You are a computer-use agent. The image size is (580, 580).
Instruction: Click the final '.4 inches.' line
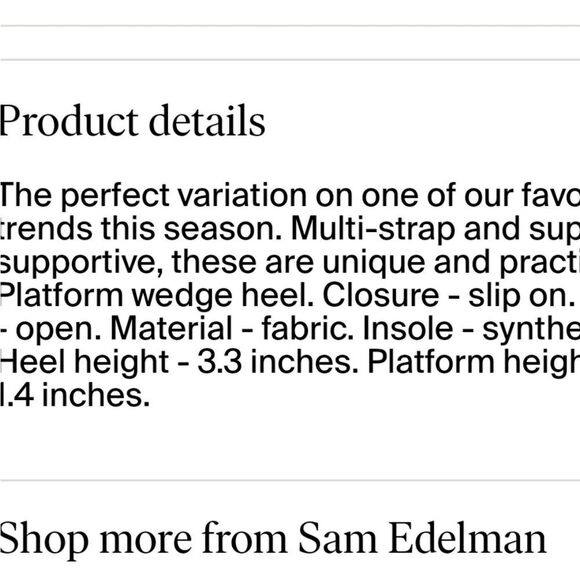tap(75, 395)
